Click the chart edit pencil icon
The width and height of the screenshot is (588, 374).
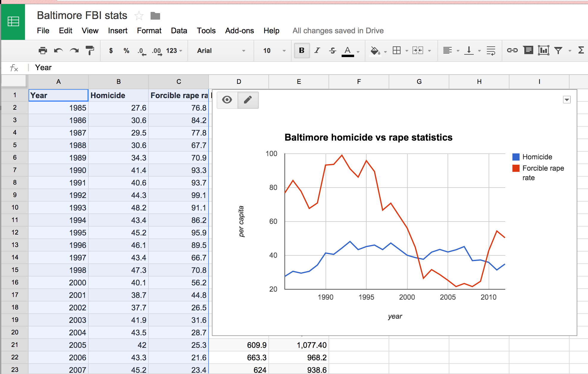click(x=248, y=100)
